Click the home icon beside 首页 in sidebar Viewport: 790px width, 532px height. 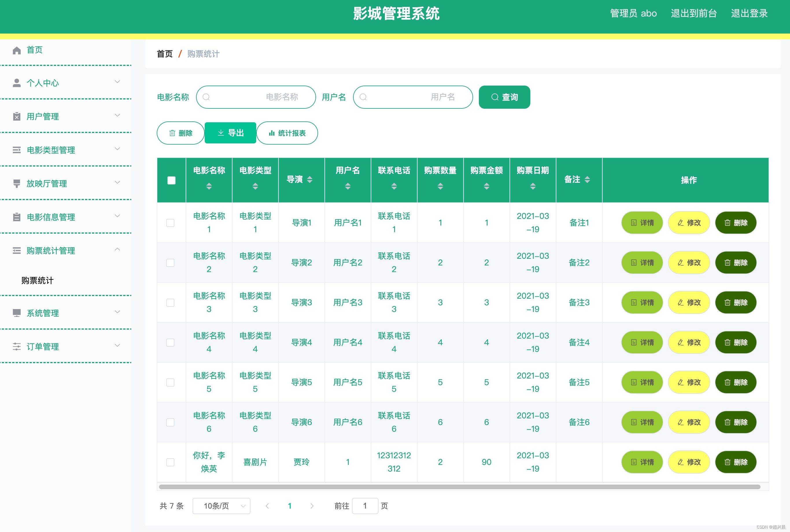tap(17, 50)
